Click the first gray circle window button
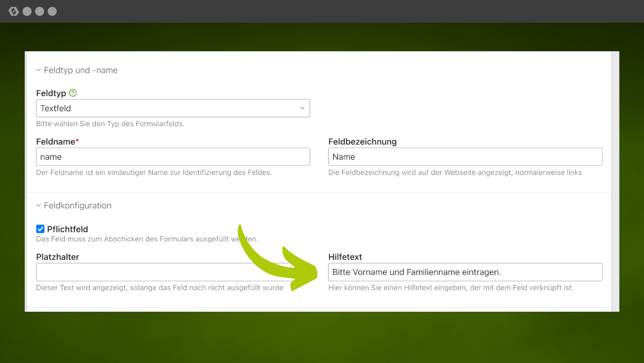Image resolution: width=644 pixels, height=363 pixels. (27, 11)
